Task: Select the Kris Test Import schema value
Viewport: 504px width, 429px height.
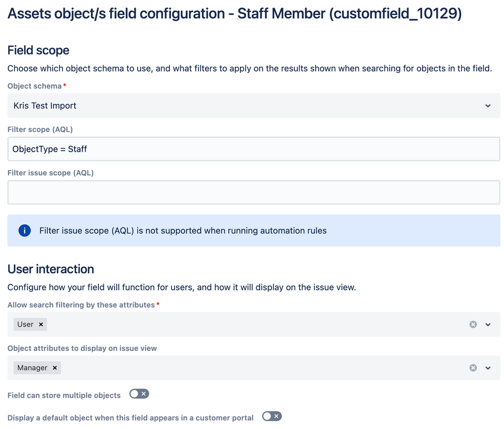Action: (x=45, y=106)
